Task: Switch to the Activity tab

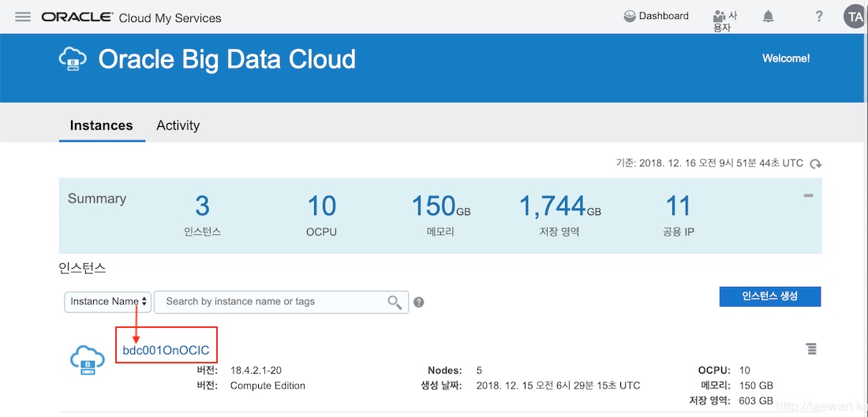Action: (x=178, y=125)
